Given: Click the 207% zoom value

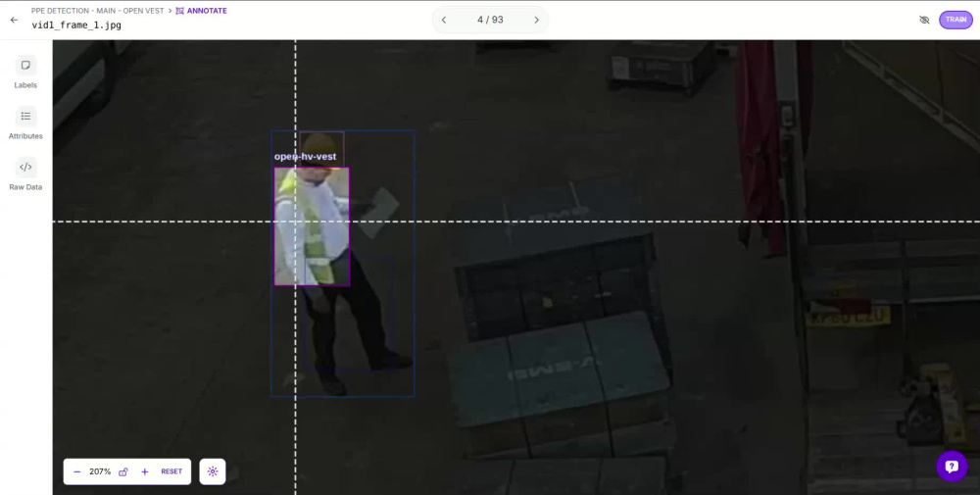Looking at the screenshot, I should tap(100, 471).
